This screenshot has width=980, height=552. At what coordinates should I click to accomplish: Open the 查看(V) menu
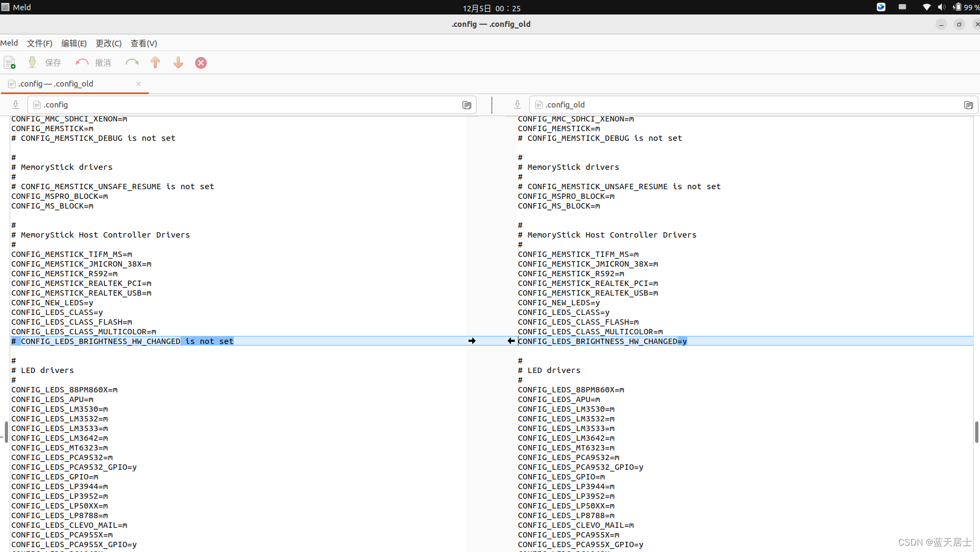tap(143, 43)
